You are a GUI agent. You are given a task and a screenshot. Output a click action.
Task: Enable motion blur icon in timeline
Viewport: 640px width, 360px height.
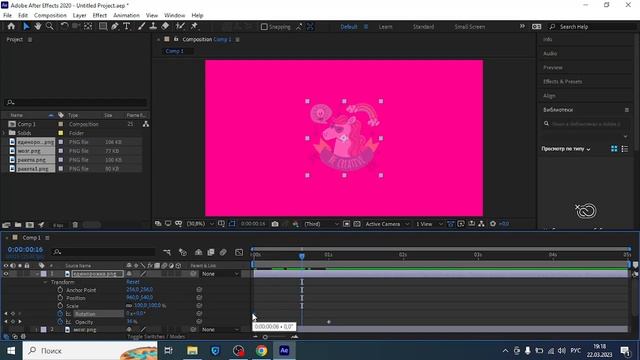(x=223, y=253)
